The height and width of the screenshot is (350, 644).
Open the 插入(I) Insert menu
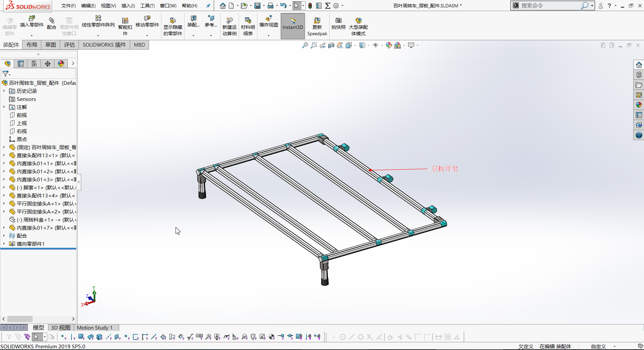128,6
